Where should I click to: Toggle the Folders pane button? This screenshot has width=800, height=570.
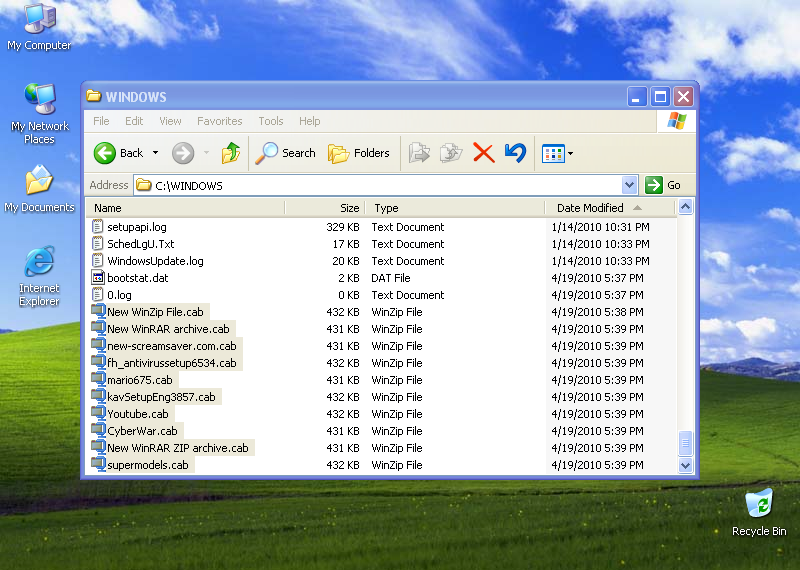[x=359, y=153]
